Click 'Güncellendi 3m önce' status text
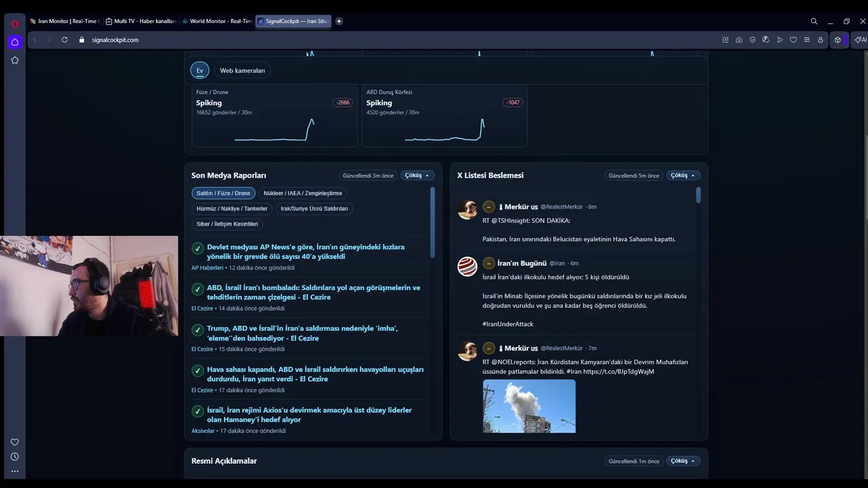Image resolution: width=868 pixels, height=488 pixels. 368,176
